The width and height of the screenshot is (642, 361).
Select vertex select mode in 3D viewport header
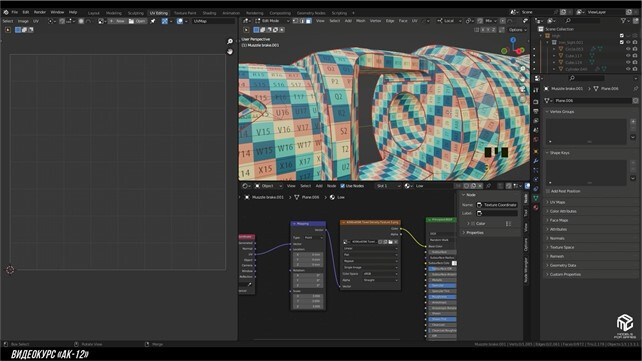coord(296,21)
